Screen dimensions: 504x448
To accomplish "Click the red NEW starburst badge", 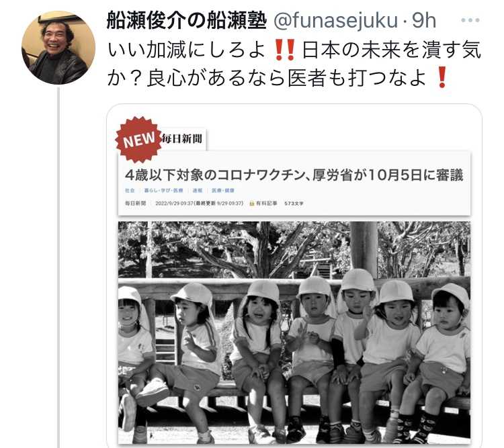I will 139,140.
